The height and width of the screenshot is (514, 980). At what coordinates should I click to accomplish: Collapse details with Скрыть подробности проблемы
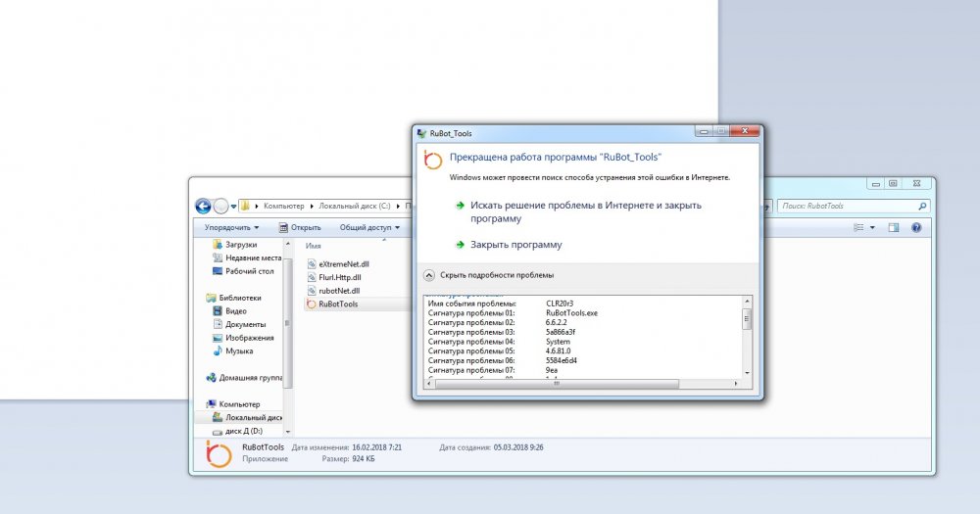tap(496, 275)
